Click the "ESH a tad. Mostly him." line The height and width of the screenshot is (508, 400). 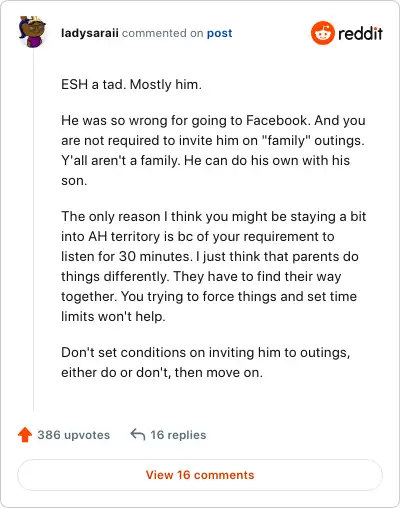(x=131, y=84)
